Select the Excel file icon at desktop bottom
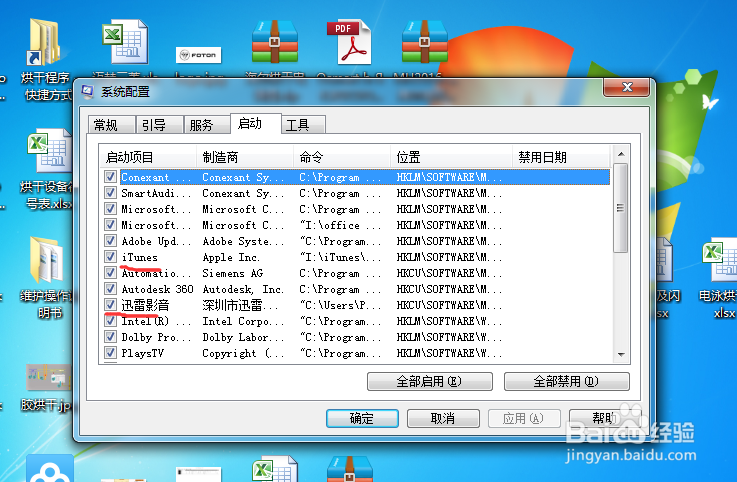Image resolution: width=737 pixels, height=482 pixels. [x=275, y=469]
